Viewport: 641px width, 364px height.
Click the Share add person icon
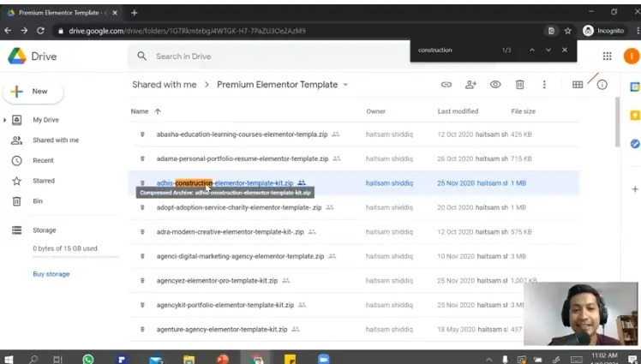(471, 85)
